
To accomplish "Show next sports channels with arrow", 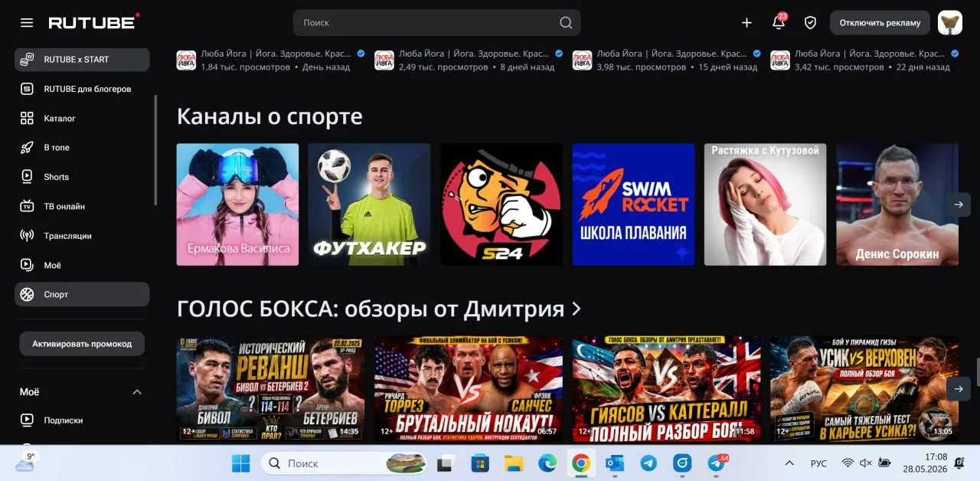I will pyautogui.click(x=958, y=205).
